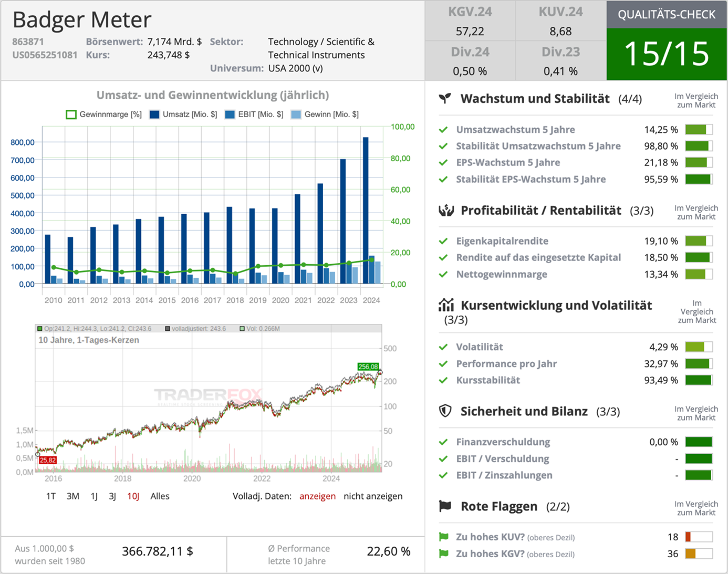The height and width of the screenshot is (574, 728).
Task: Switch price chart to 1T range
Action: (x=51, y=496)
